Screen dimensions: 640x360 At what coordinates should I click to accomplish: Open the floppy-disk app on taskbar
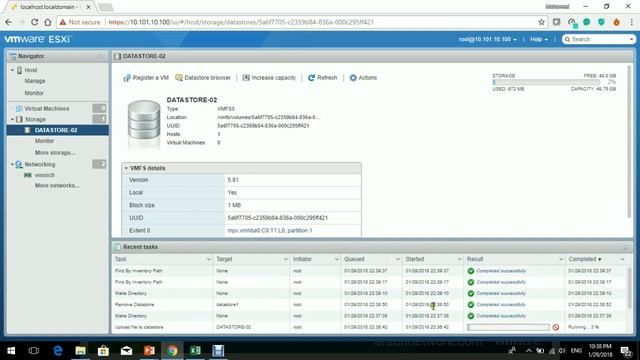218,351
